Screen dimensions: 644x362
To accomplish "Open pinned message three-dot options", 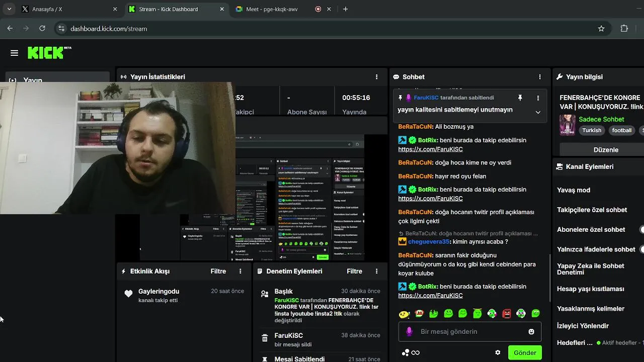I will coord(538,98).
